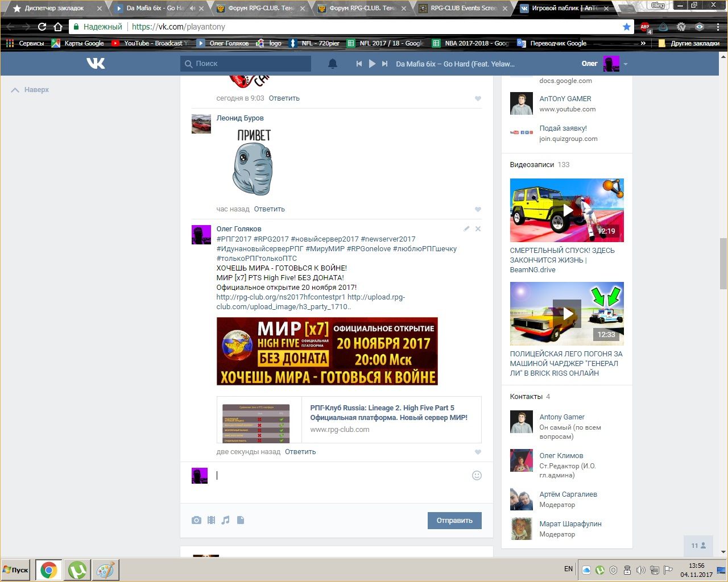Go back using the browser back arrow
Screen dimensions: 728x582
pyautogui.click(x=10, y=27)
